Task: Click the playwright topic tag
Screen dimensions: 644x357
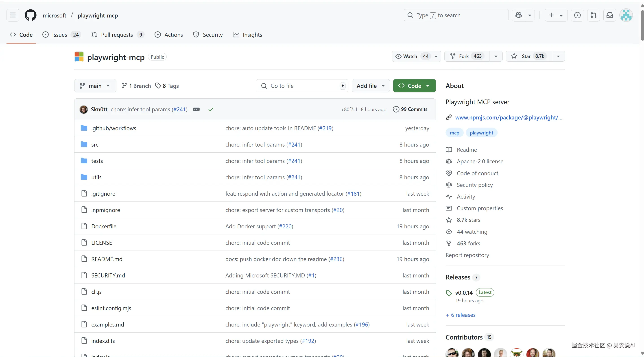Action: point(481,133)
